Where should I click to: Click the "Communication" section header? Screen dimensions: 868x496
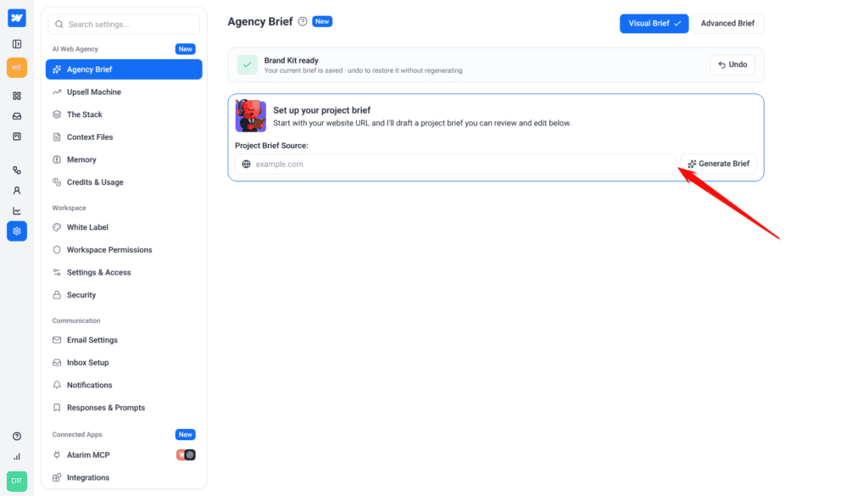click(x=76, y=320)
